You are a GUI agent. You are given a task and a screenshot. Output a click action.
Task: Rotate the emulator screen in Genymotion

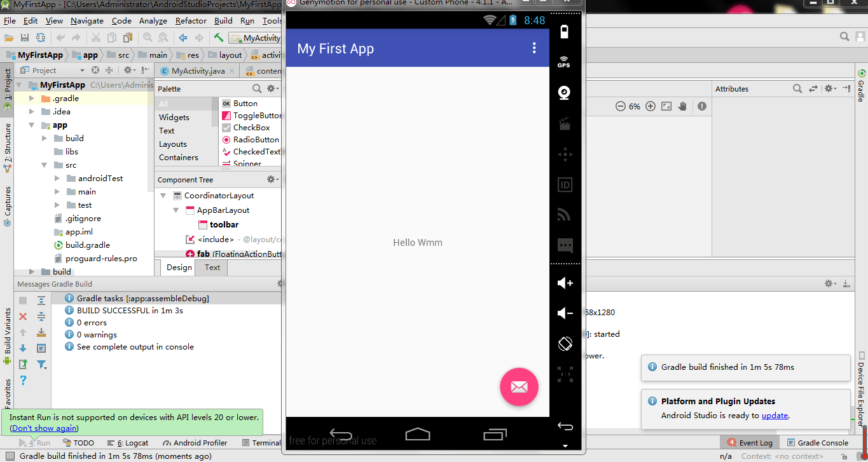tap(565, 343)
